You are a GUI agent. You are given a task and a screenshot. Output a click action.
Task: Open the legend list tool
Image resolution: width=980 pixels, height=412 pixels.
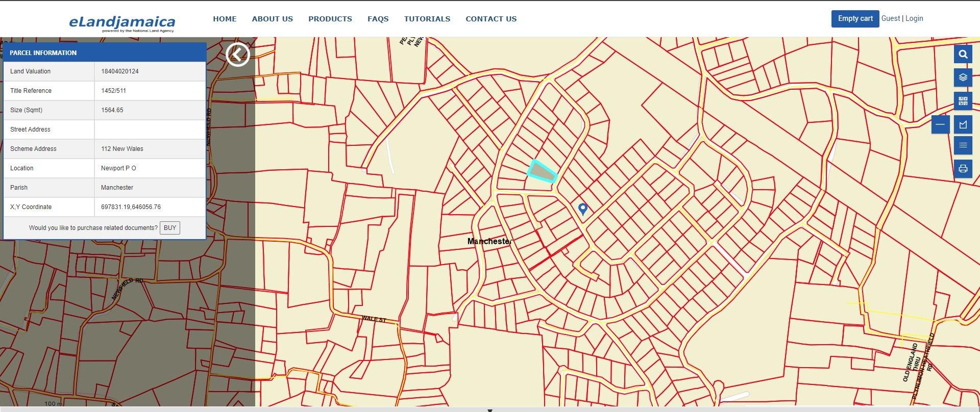(963, 146)
